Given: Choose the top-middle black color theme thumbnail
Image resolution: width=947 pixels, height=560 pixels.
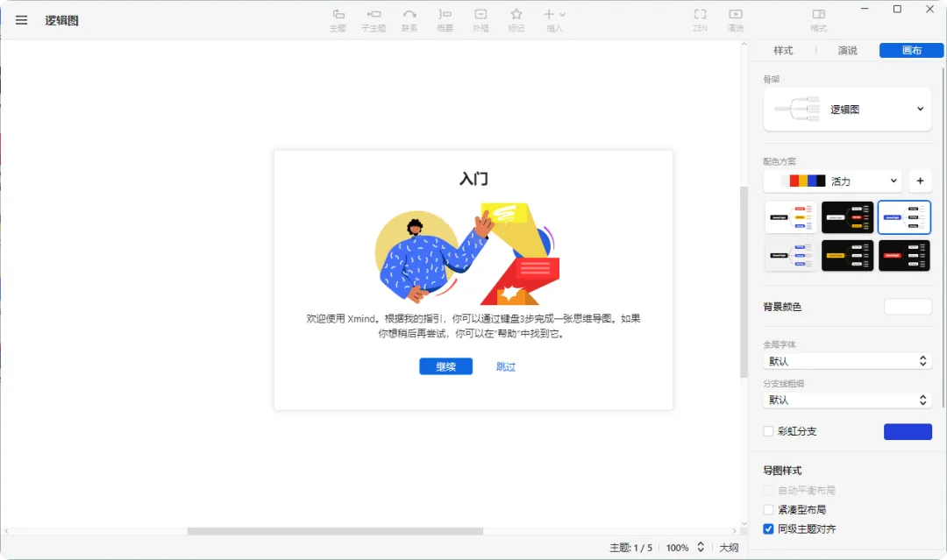Looking at the screenshot, I should [x=847, y=217].
